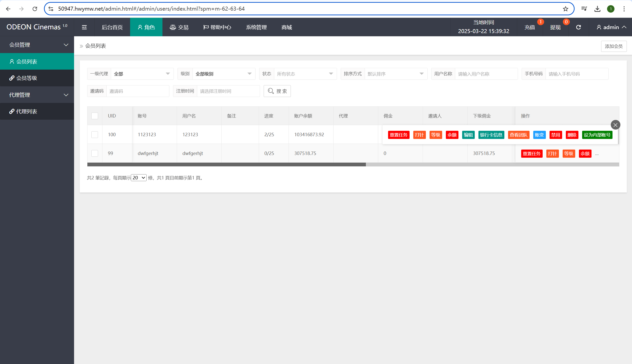Click the browser reload icon
This screenshot has height=364, width=632.
[35, 9]
